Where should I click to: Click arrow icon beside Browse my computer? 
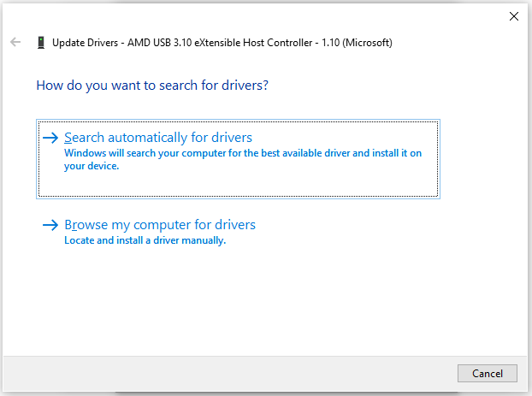[50, 225]
